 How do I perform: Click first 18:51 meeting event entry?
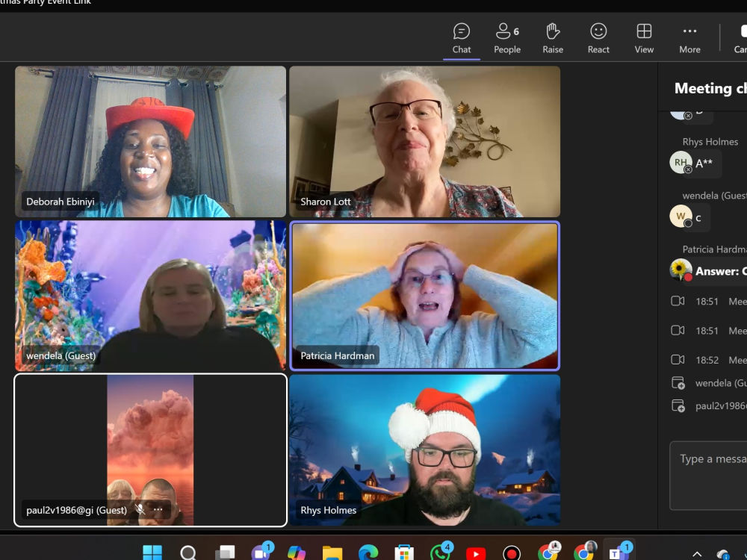(708, 302)
